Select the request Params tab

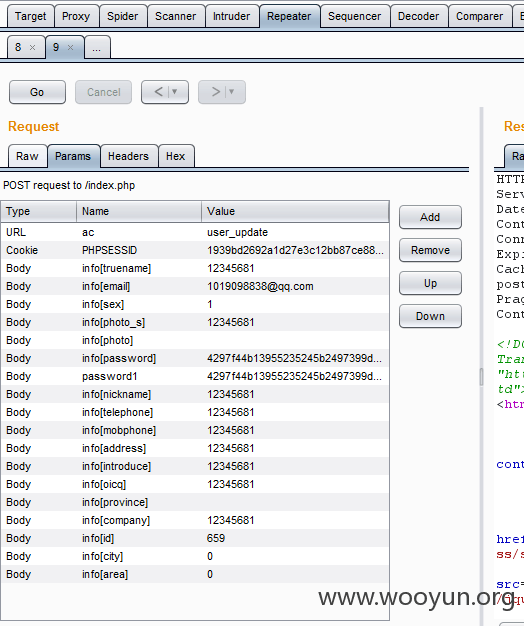(x=73, y=156)
